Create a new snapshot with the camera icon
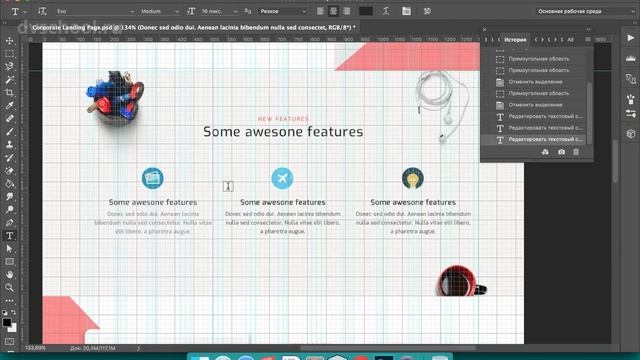640x360 pixels. click(562, 152)
